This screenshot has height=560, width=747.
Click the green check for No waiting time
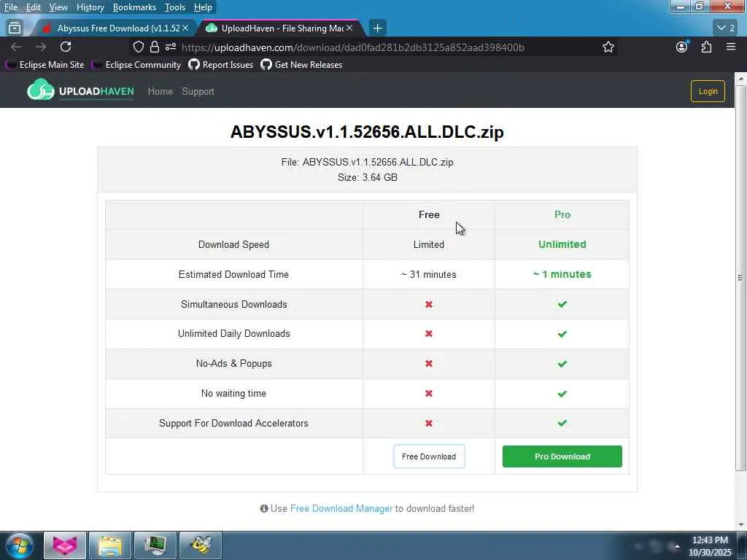point(562,394)
